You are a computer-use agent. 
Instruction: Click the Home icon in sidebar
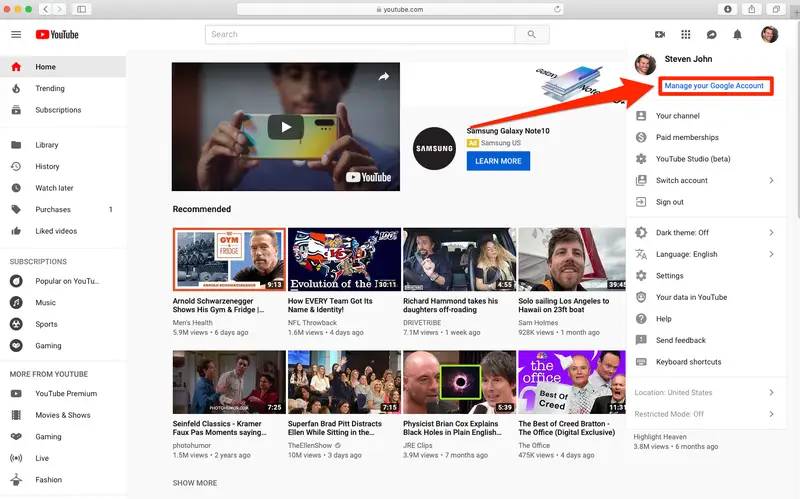point(16,67)
